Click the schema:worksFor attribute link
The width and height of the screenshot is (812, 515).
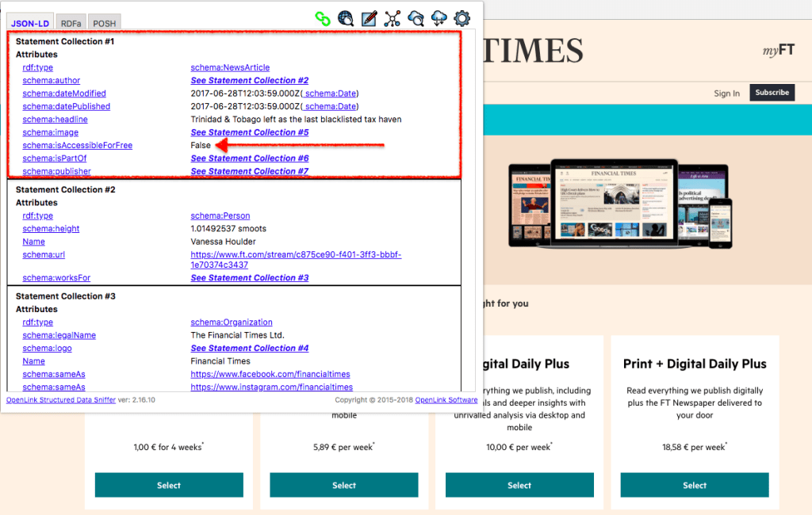point(56,277)
